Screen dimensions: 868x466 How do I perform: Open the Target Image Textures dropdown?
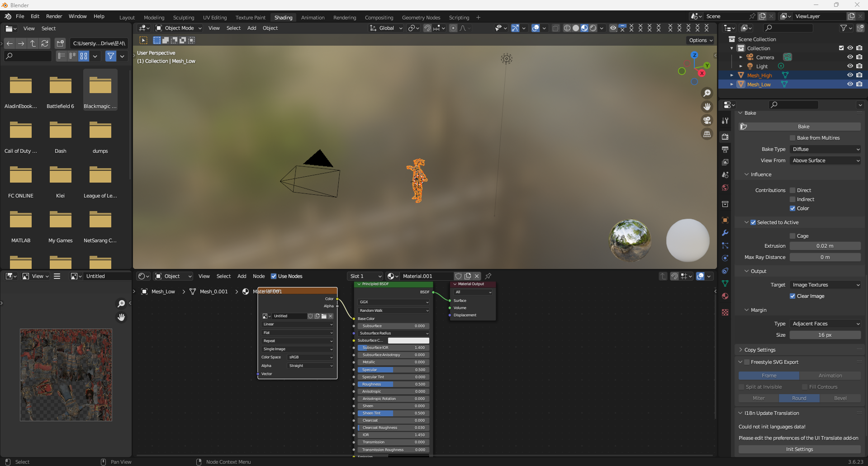click(825, 285)
